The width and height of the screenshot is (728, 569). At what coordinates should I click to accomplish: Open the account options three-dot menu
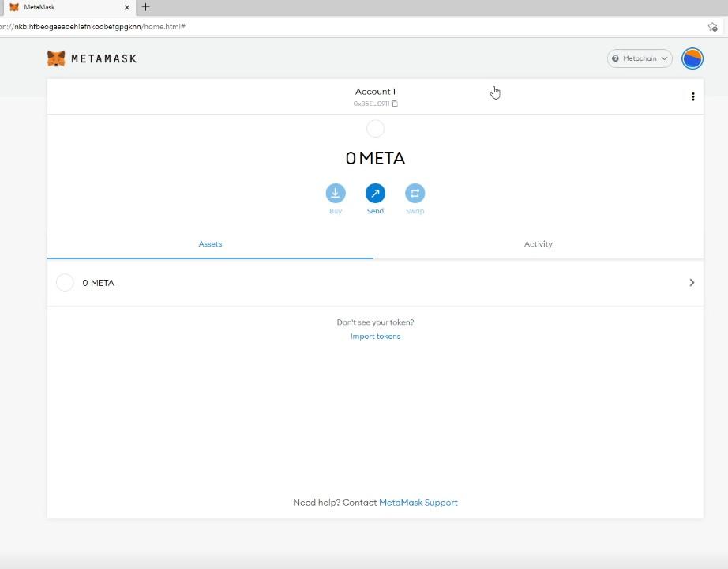pyautogui.click(x=692, y=96)
